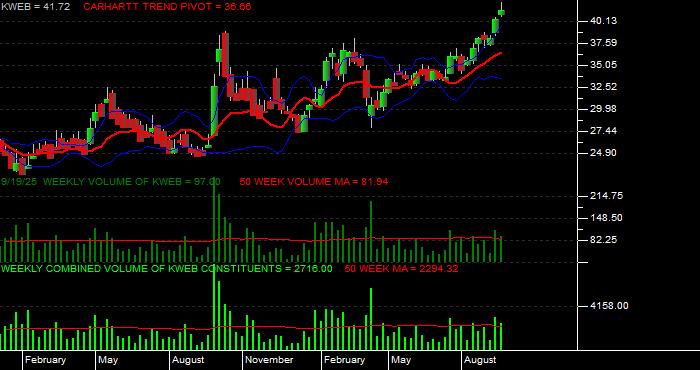Click the 82.25 volume axis value
Image resolution: width=700 pixels, height=370 pixels.
pyautogui.click(x=604, y=240)
